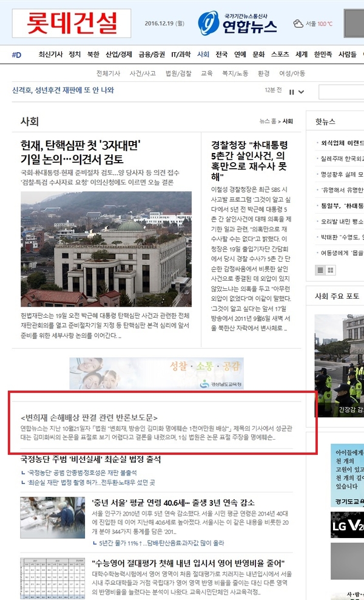Select 복지/노동 sub-tab
Image resolution: width=364 pixels, height=600 pixels.
[x=235, y=73]
